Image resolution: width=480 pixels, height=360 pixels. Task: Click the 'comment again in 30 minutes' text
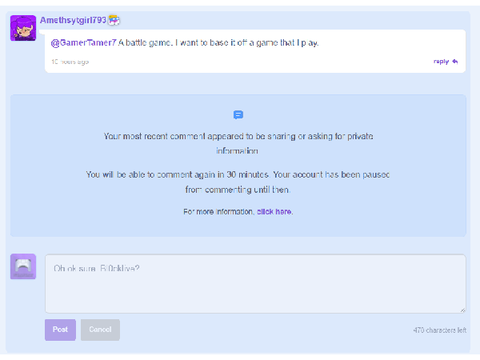click(212, 175)
